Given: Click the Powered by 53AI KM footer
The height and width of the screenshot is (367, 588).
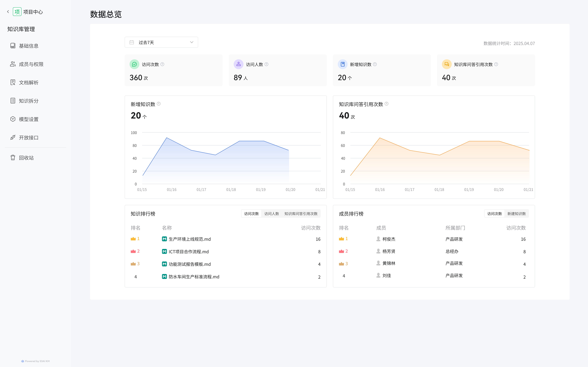Looking at the screenshot, I should pos(36,361).
